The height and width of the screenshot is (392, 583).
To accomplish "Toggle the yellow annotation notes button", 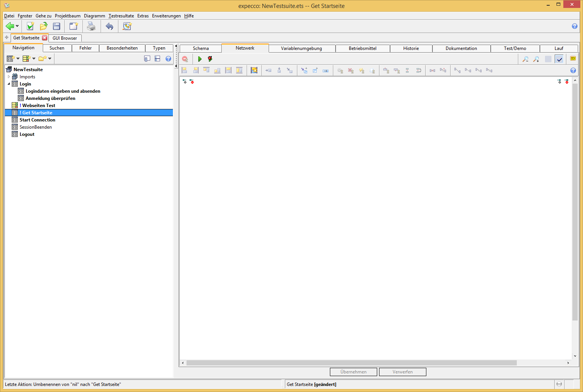I will pos(573,59).
